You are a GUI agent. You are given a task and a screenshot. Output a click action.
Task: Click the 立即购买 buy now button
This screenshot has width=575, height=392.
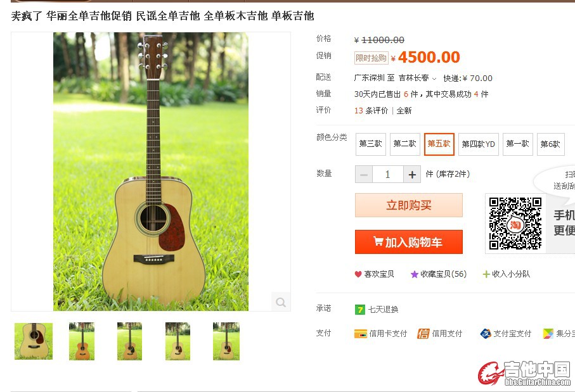point(408,205)
